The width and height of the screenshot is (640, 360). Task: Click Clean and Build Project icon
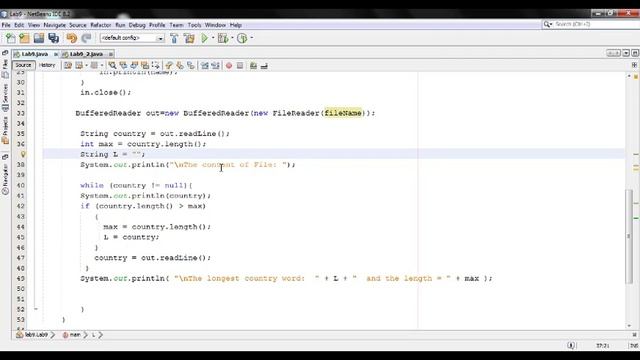point(189,38)
